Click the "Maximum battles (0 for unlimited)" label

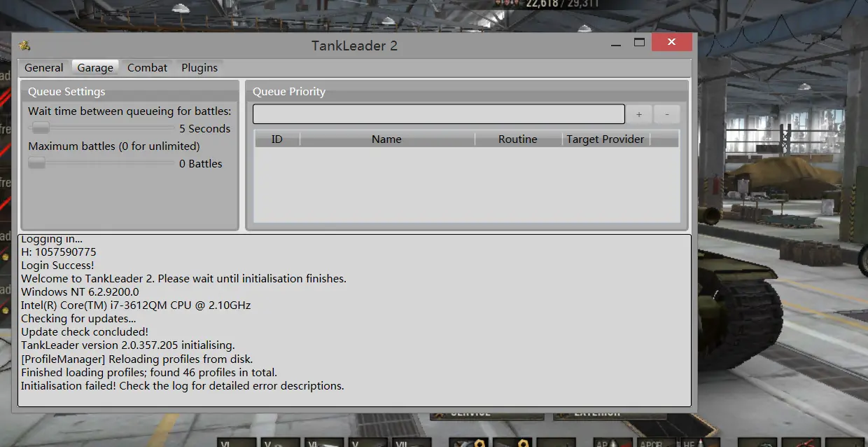(x=114, y=146)
